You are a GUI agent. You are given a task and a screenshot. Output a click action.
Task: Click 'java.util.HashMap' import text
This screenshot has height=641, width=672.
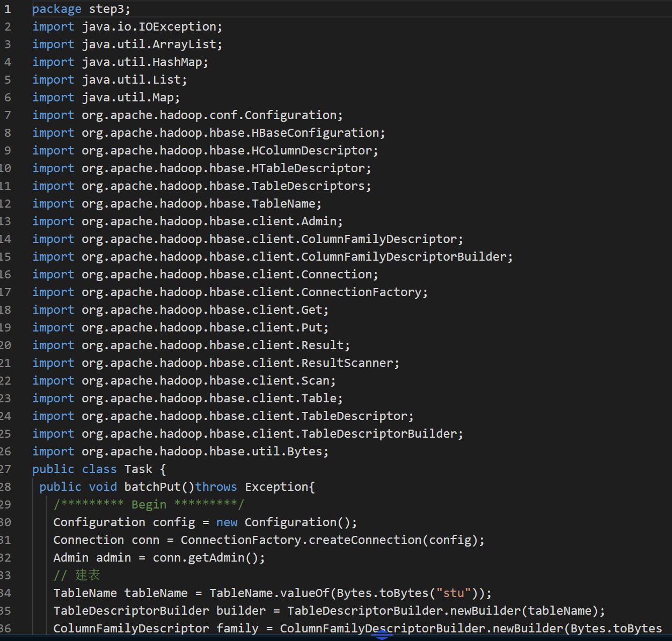tap(142, 62)
